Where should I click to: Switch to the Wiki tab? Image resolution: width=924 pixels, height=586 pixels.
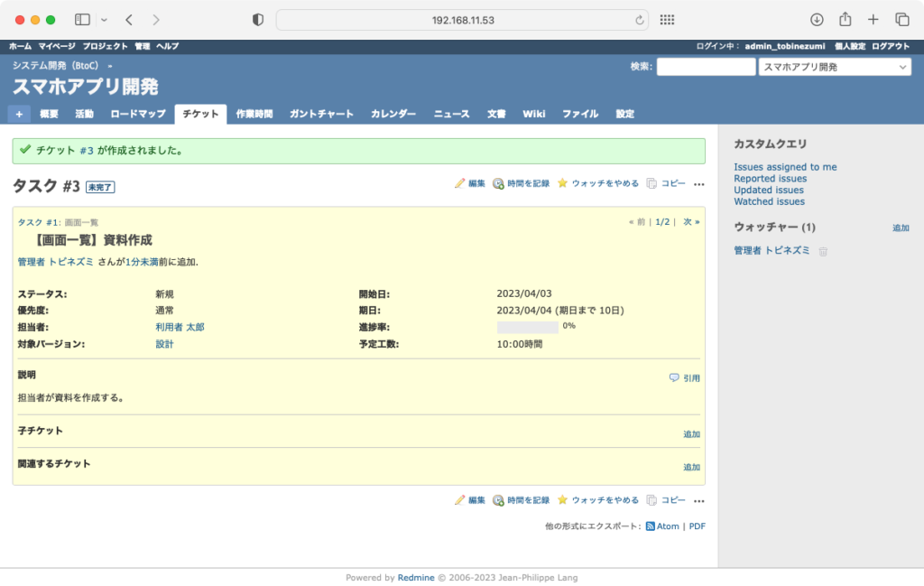(x=534, y=114)
